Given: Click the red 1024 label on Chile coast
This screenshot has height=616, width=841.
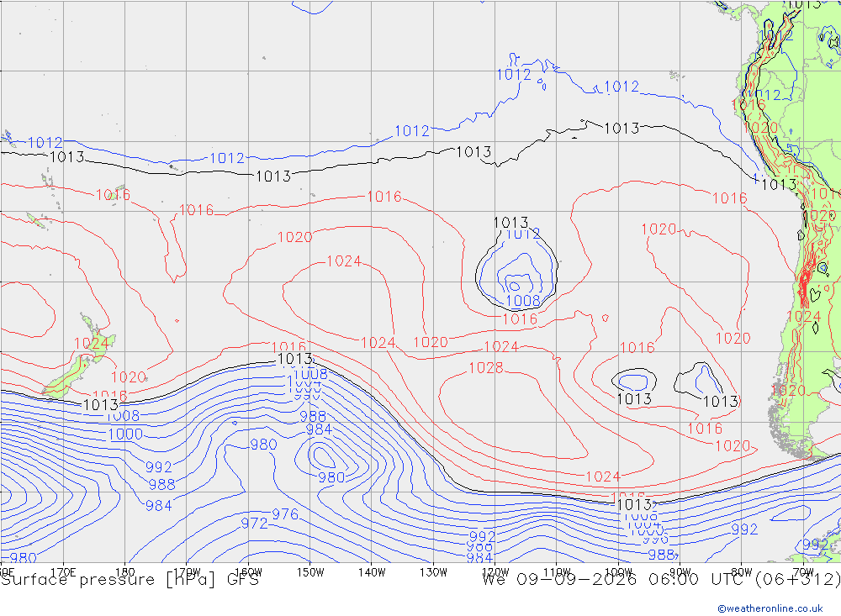Looking at the screenshot, I should 803,316.
